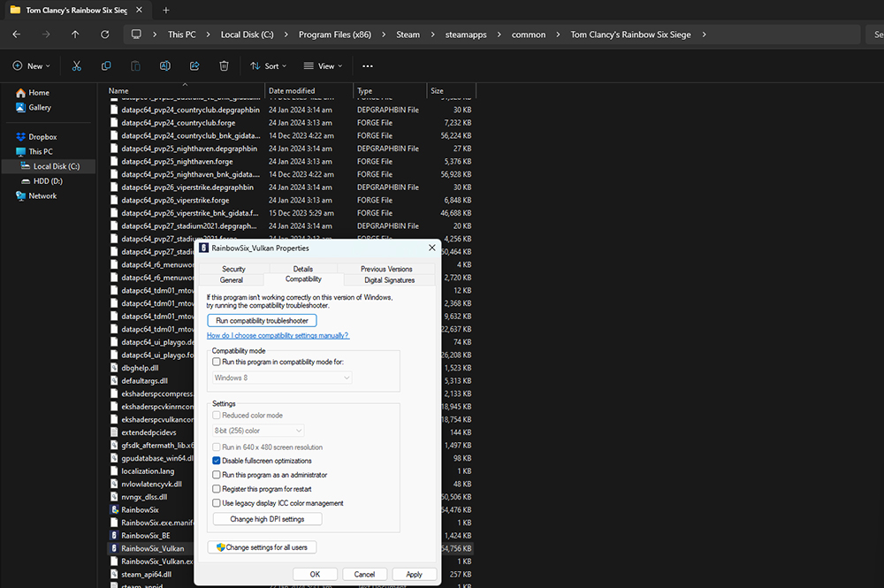Click the Cut toolbar icon
Screen dimensions: 884x588
[77, 66]
